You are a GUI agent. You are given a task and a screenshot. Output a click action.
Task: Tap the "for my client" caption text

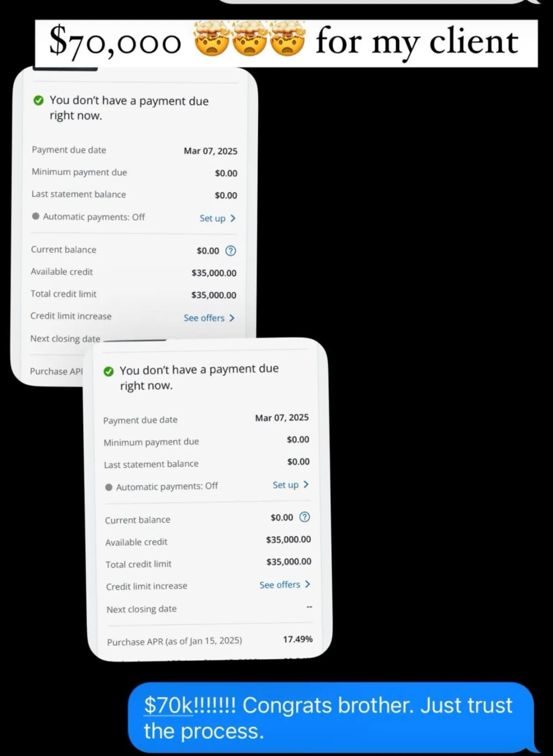(x=417, y=42)
